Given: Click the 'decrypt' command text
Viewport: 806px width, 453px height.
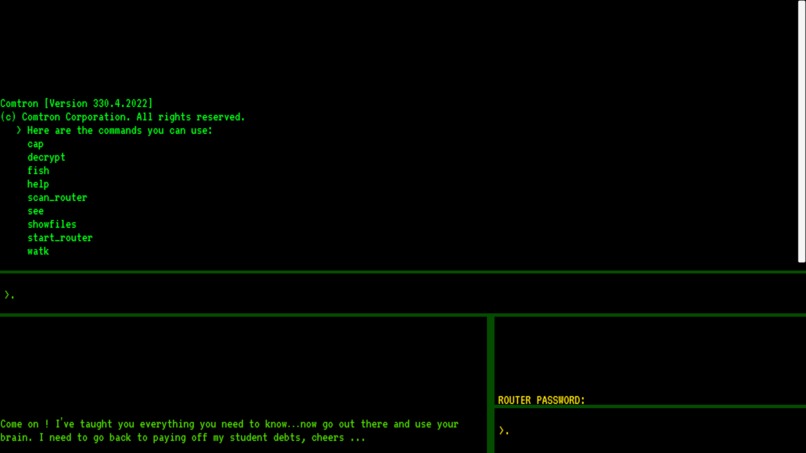Looking at the screenshot, I should tap(46, 157).
